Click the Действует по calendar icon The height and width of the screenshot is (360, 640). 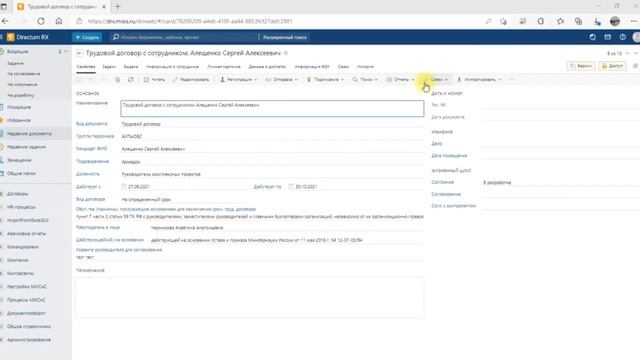click(291, 187)
